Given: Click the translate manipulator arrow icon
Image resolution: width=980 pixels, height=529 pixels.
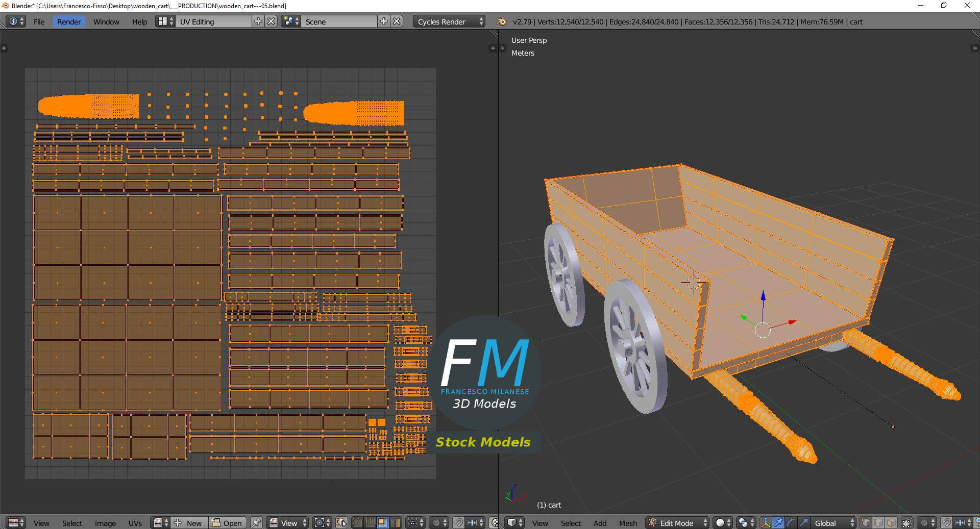Looking at the screenshot, I should coord(778,523).
